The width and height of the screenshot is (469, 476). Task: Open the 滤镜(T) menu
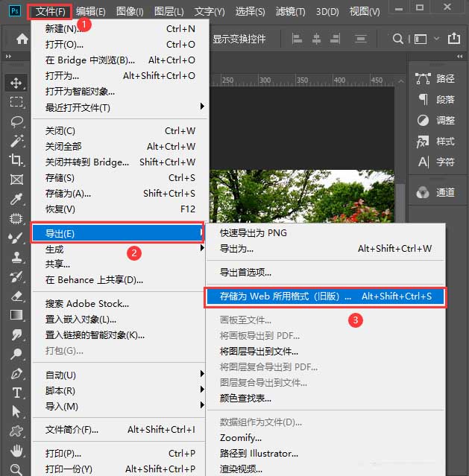pyautogui.click(x=290, y=11)
